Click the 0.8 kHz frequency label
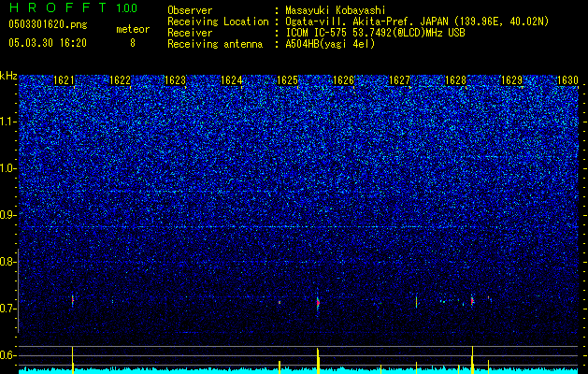This screenshot has width=588, height=374. pos(7,262)
